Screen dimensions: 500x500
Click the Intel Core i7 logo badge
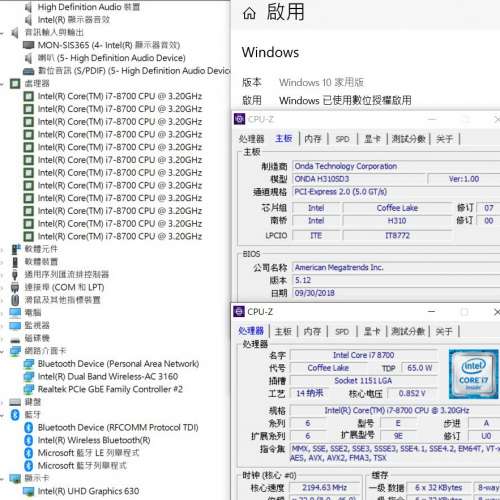(x=473, y=374)
